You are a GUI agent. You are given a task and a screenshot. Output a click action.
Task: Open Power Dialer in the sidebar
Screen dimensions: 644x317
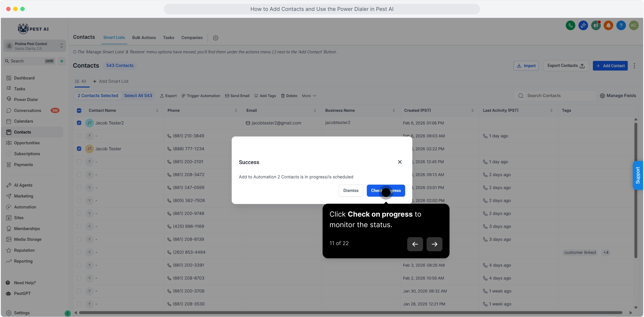26,100
